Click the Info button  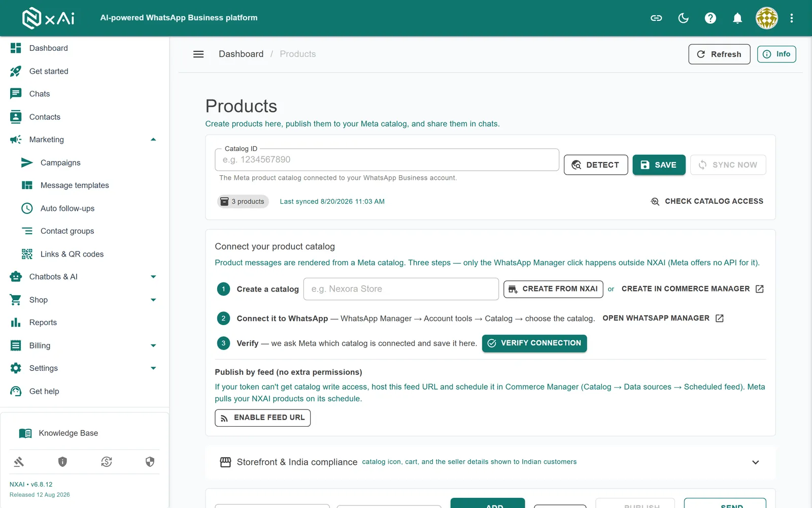[776, 54]
